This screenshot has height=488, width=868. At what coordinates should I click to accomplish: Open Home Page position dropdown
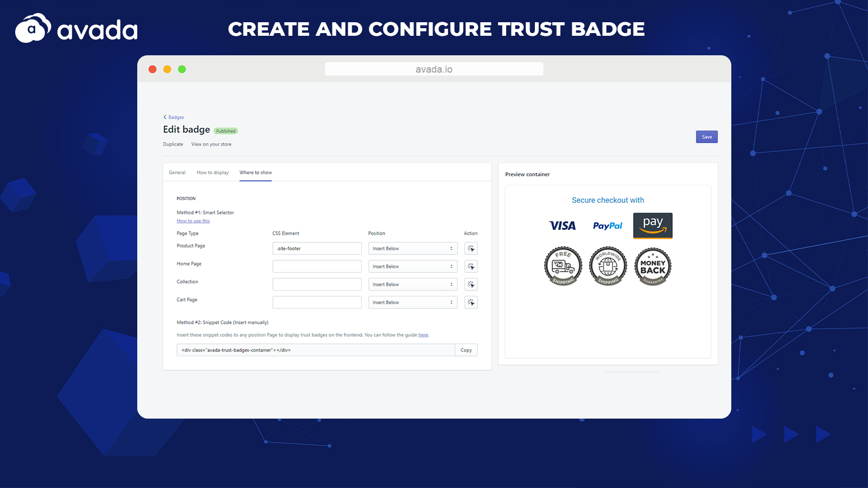coord(413,266)
